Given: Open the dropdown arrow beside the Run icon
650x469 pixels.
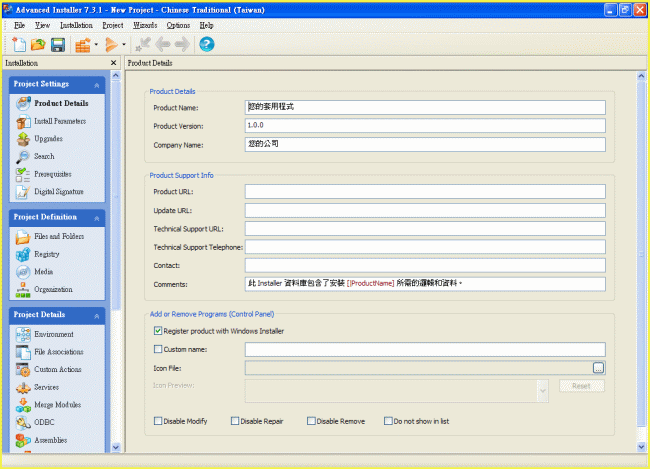Looking at the screenshot, I should (124, 45).
